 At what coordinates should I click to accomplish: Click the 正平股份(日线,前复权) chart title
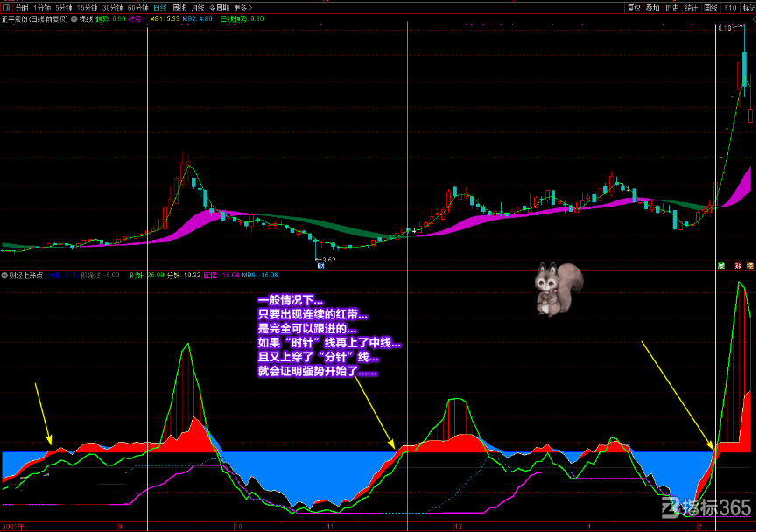pyautogui.click(x=34, y=19)
